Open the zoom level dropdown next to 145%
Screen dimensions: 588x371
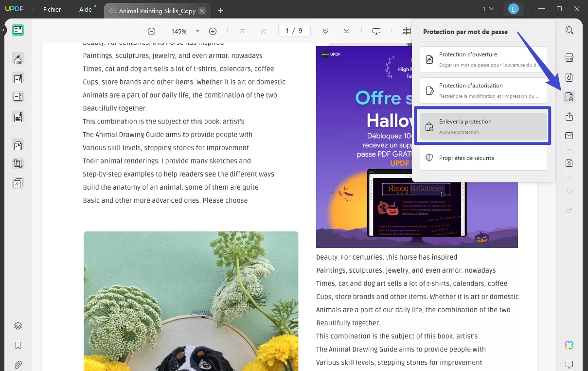196,31
